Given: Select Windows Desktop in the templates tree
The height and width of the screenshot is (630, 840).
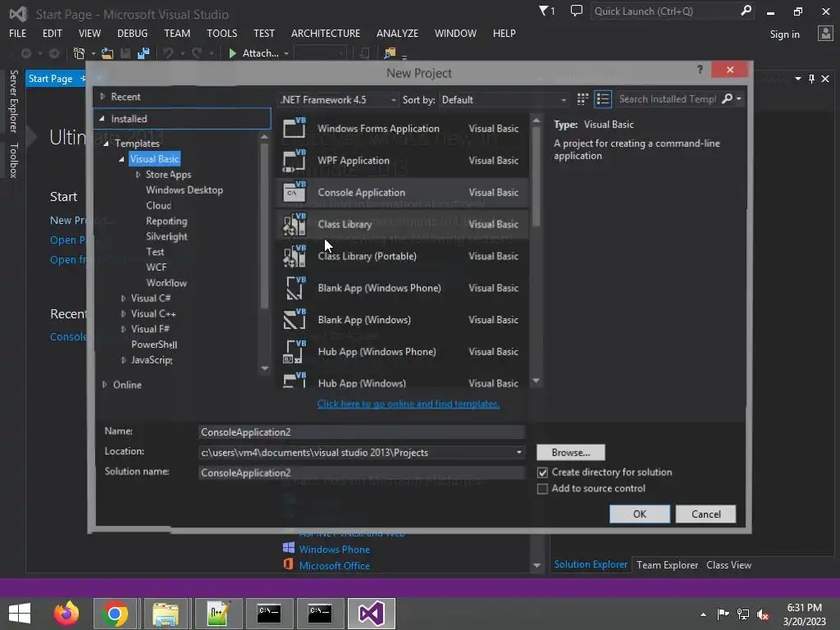Looking at the screenshot, I should pyautogui.click(x=185, y=190).
